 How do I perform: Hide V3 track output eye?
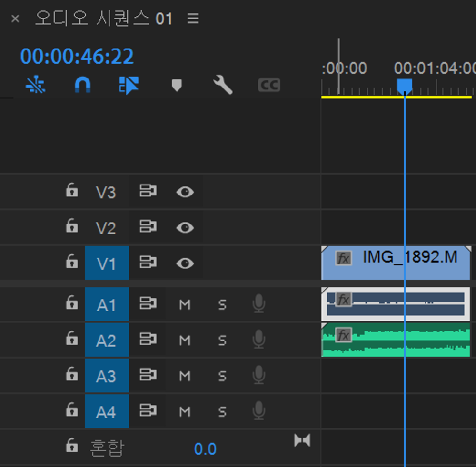pyautogui.click(x=185, y=192)
